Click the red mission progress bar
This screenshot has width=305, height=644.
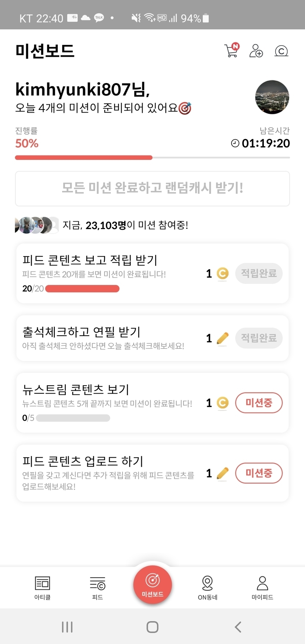coord(84,158)
